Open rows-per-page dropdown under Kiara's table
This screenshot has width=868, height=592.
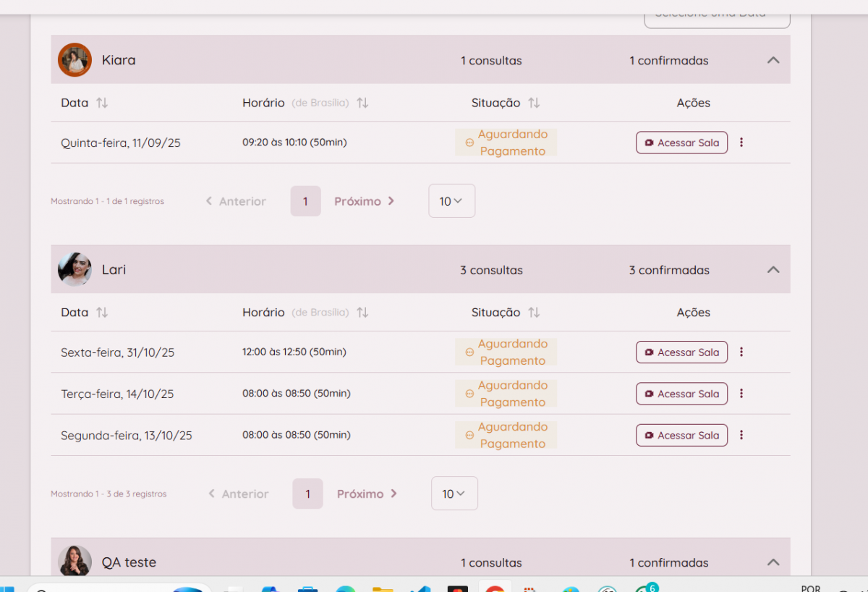451,201
